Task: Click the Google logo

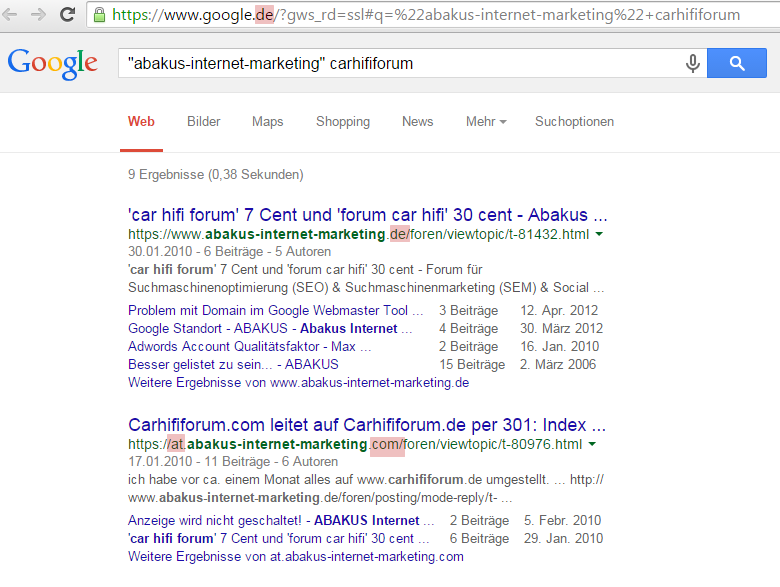Action: coord(52,63)
